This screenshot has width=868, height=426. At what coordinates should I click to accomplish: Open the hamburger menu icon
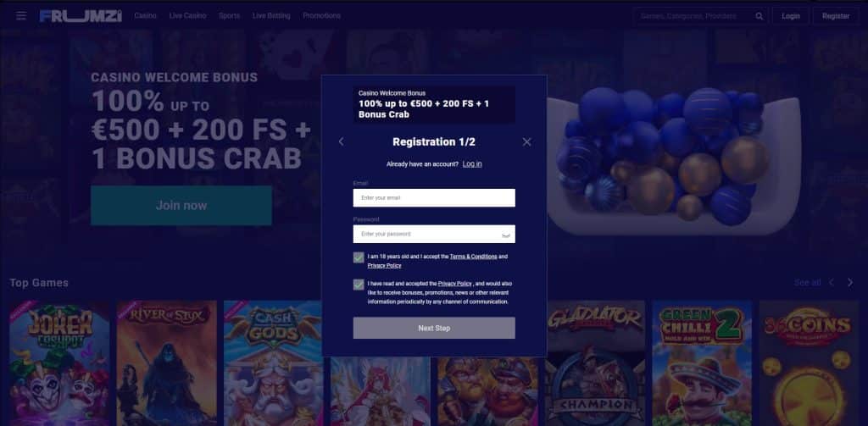click(x=21, y=15)
